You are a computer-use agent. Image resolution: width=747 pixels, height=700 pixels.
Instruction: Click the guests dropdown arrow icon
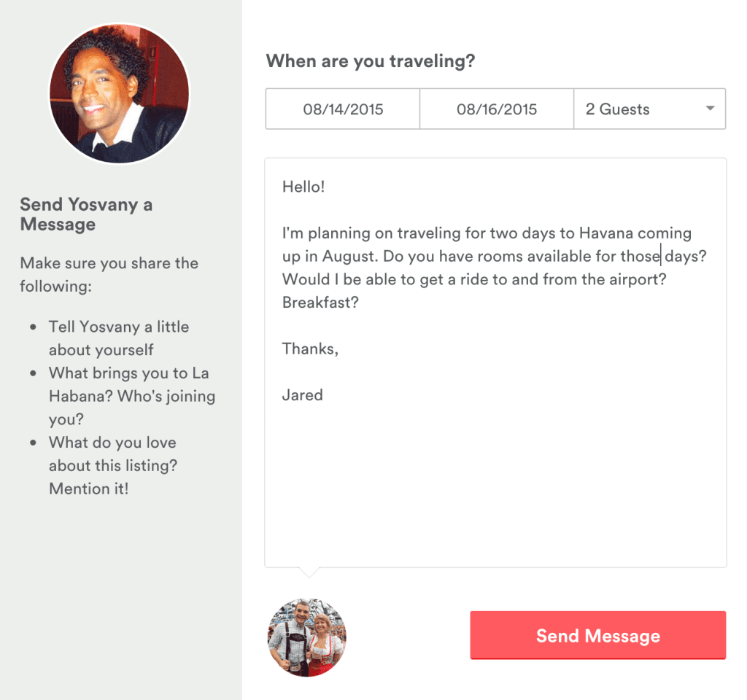(710, 108)
